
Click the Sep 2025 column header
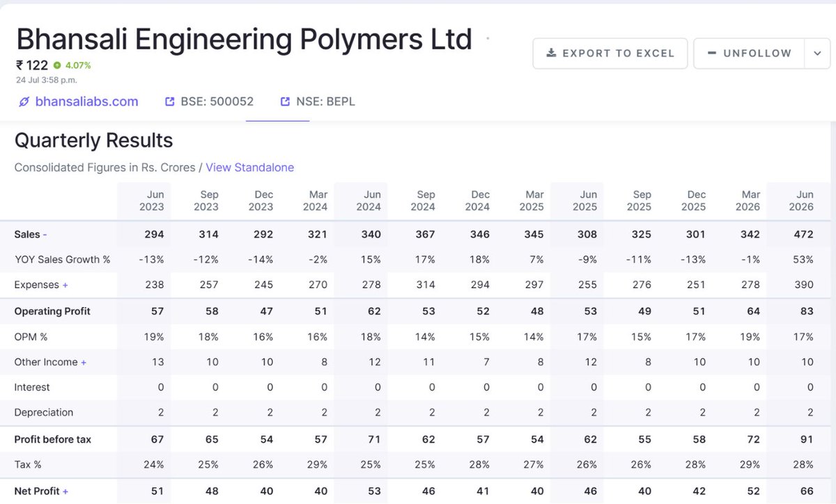click(639, 200)
